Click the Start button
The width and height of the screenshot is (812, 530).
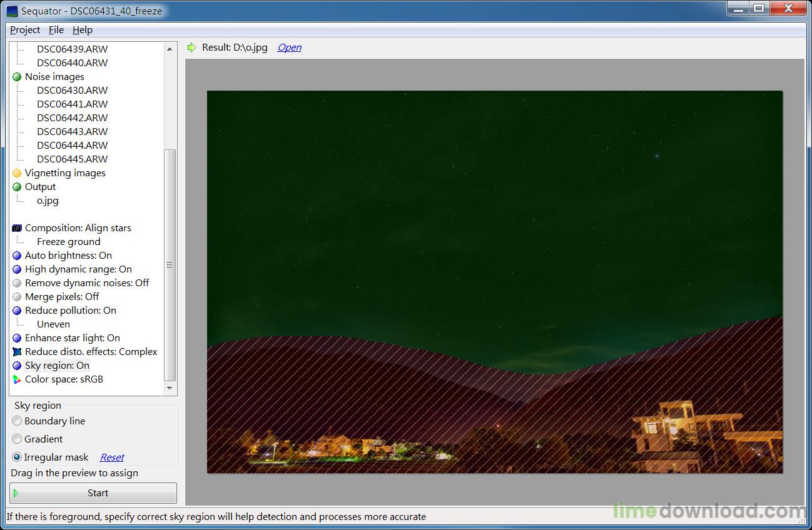coord(93,493)
